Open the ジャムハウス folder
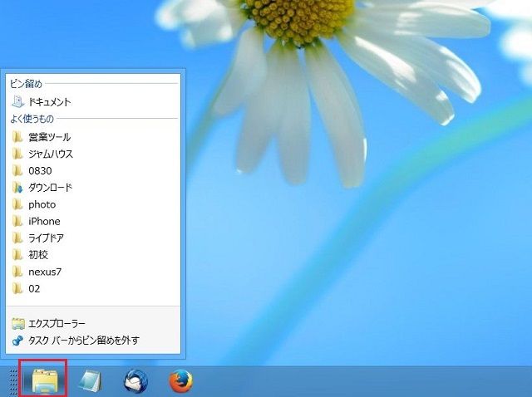The height and width of the screenshot is (397, 532). pyautogui.click(x=93, y=154)
